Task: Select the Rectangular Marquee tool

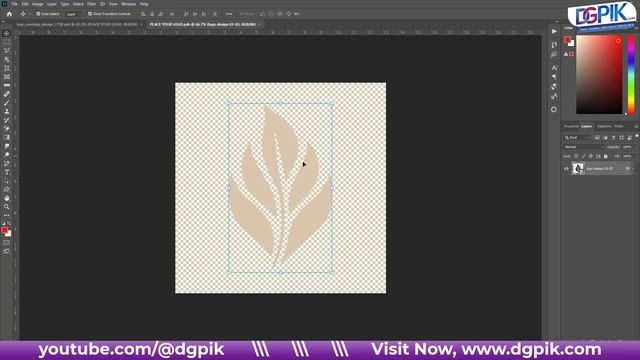Action: coord(7,42)
